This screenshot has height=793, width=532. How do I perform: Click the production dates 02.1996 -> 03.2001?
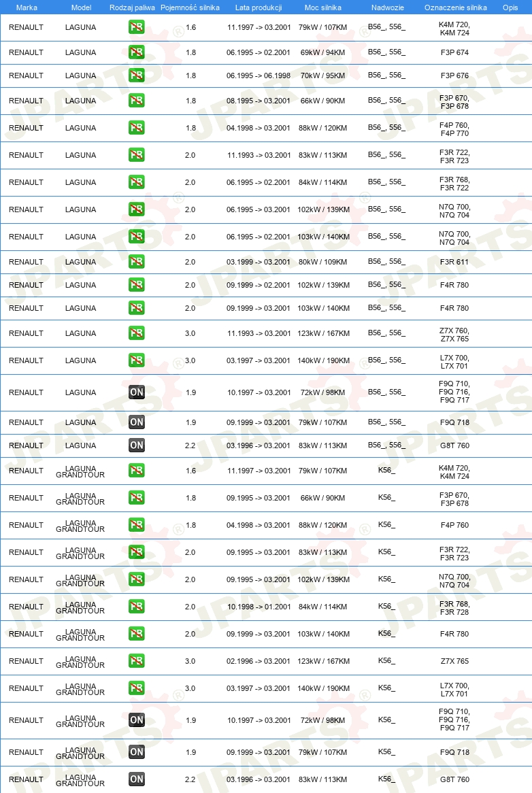259,661
